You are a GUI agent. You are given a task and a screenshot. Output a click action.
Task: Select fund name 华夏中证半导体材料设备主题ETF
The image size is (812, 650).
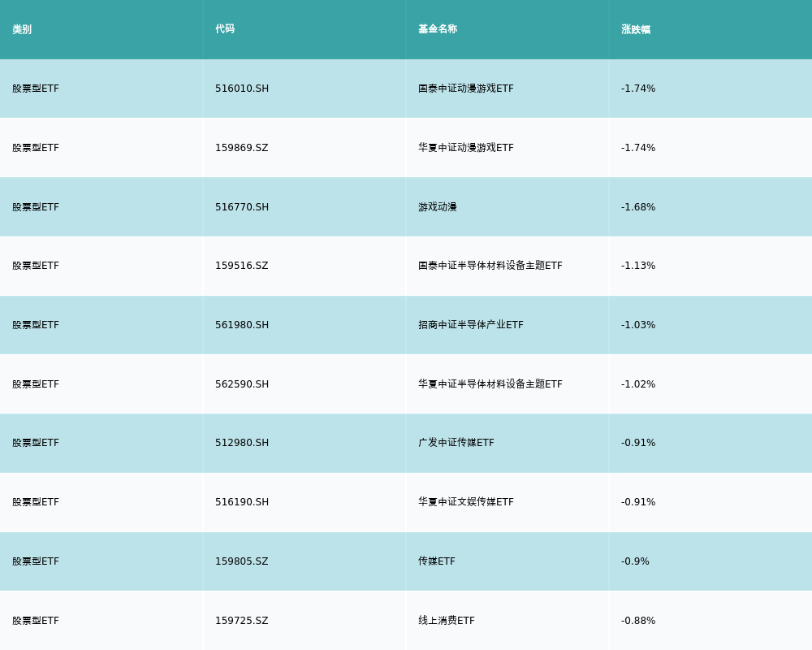(x=490, y=384)
